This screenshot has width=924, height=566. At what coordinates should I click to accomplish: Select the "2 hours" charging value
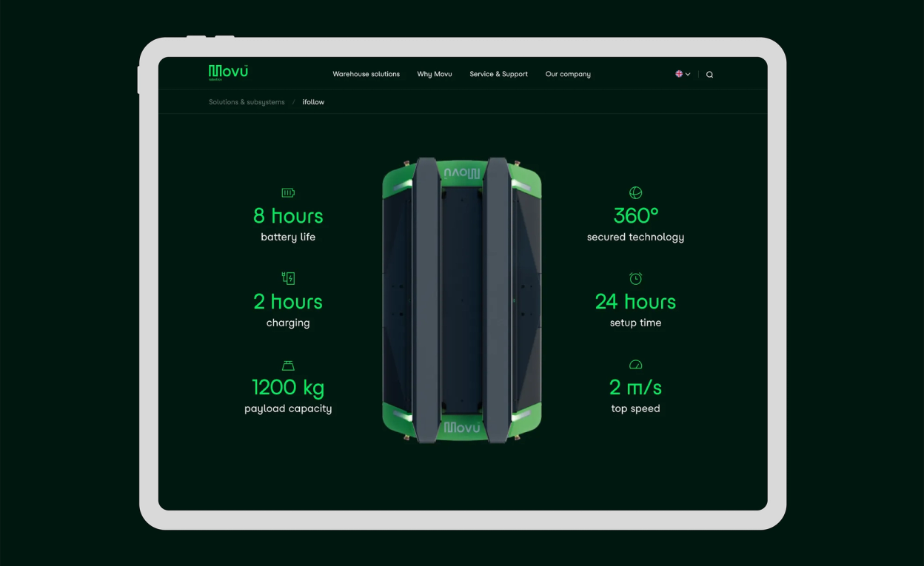[288, 302]
